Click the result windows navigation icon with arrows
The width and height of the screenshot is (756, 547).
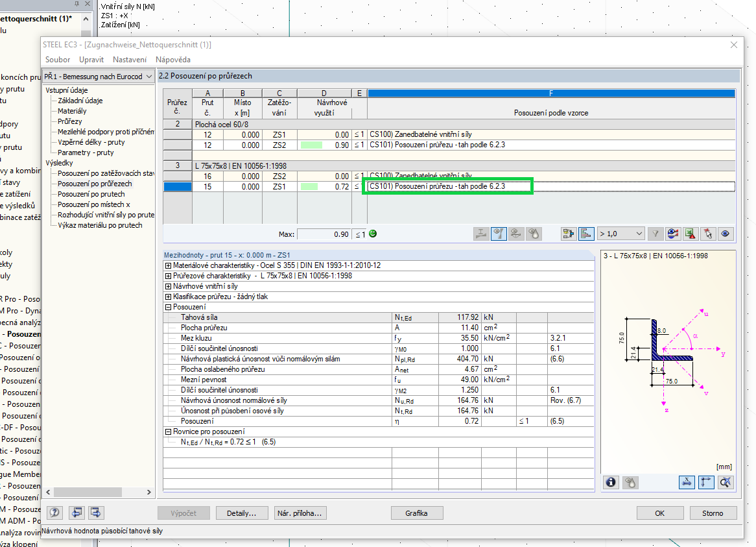(x=569, y=234)
